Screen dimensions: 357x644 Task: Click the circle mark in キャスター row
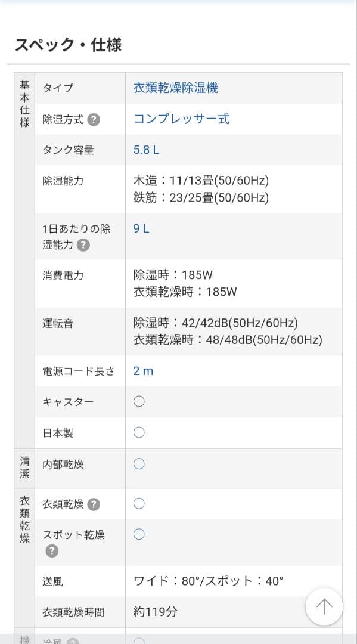139,401
